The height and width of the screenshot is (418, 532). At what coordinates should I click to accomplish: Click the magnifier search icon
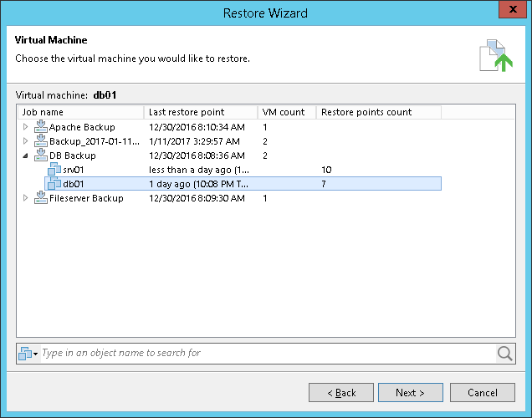click(504, 353)
